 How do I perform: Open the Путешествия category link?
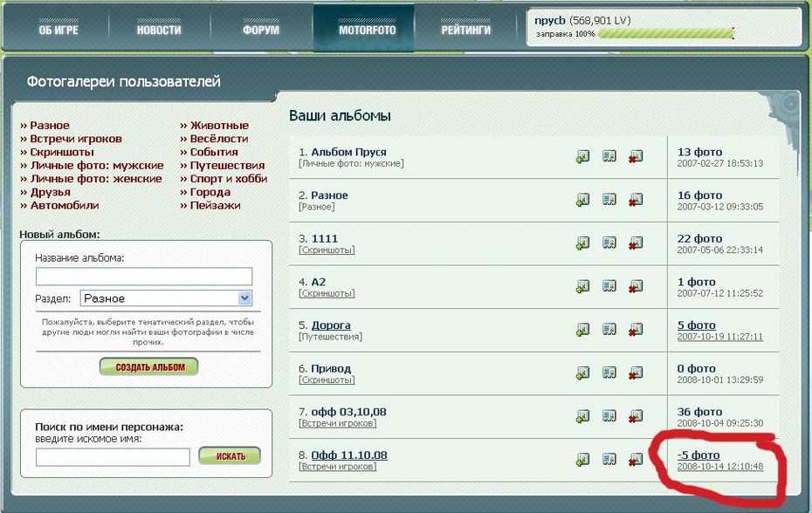227,165
